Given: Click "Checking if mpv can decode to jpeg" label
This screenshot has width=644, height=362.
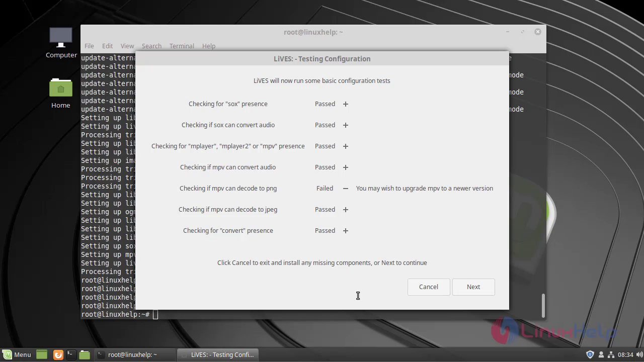Looking at the screenshot, I should click(x=228, y=210).
